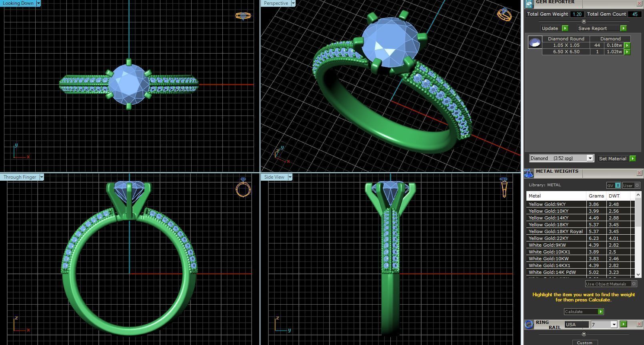Click the Ring Rail panel icon
644x345 pixels.
point(529,324)
